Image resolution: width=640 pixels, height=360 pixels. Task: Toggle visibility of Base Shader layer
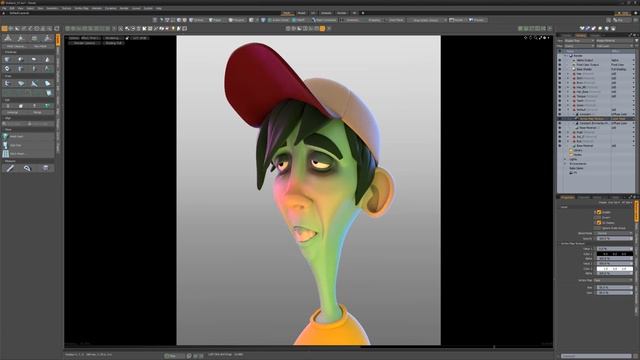tap(560, 69)
